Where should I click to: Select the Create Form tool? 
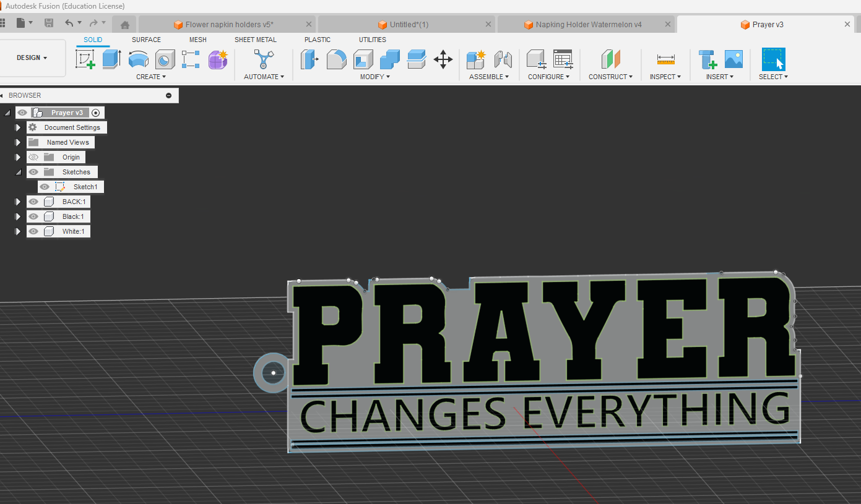point(218,60)
